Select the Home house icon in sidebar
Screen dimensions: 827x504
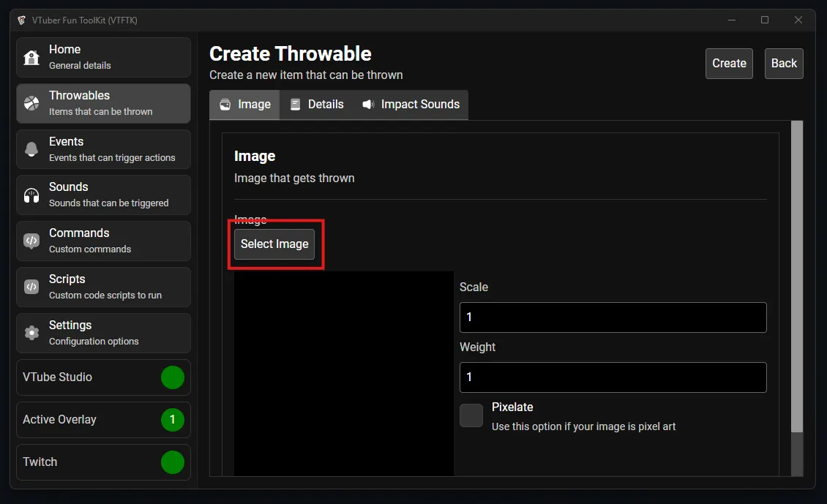[x=31, y=56]
